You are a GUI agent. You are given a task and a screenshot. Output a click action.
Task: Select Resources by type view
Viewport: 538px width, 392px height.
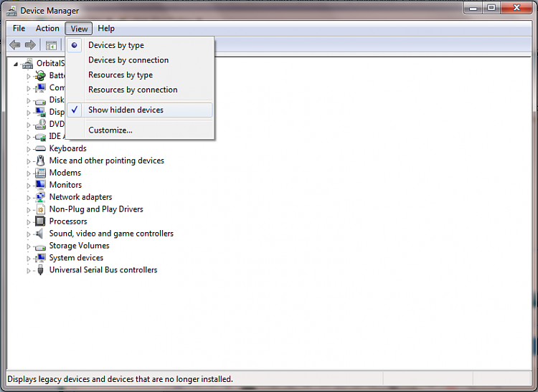coord(140,75)
